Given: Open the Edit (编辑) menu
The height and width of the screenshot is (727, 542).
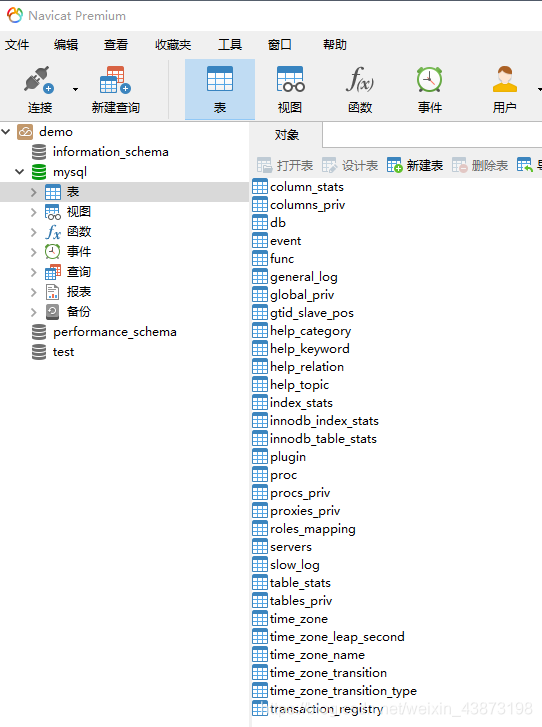Looking at the screenshot, I should [66, 45].
